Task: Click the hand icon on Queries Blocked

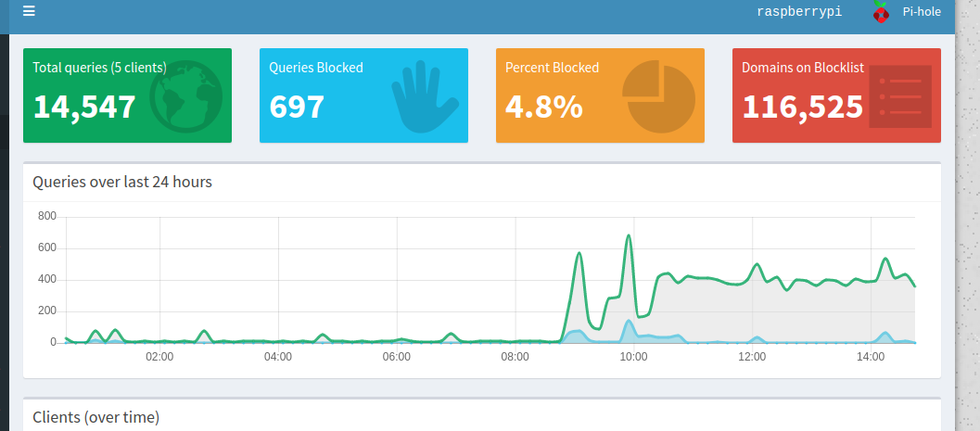Action: 425,96
